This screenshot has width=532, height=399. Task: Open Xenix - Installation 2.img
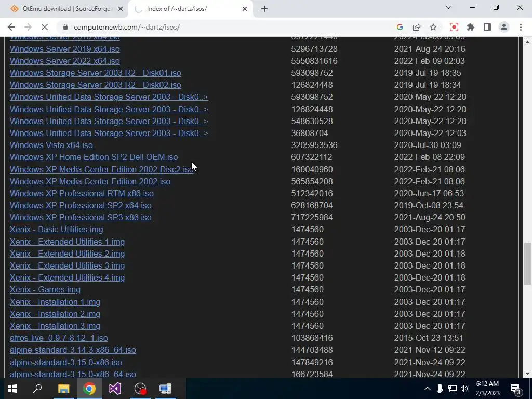pos(55,314)
